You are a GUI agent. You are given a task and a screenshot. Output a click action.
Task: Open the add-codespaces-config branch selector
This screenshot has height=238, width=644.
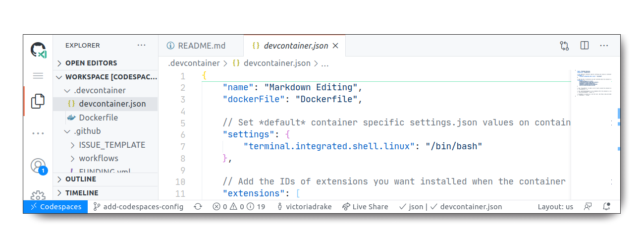138,207
